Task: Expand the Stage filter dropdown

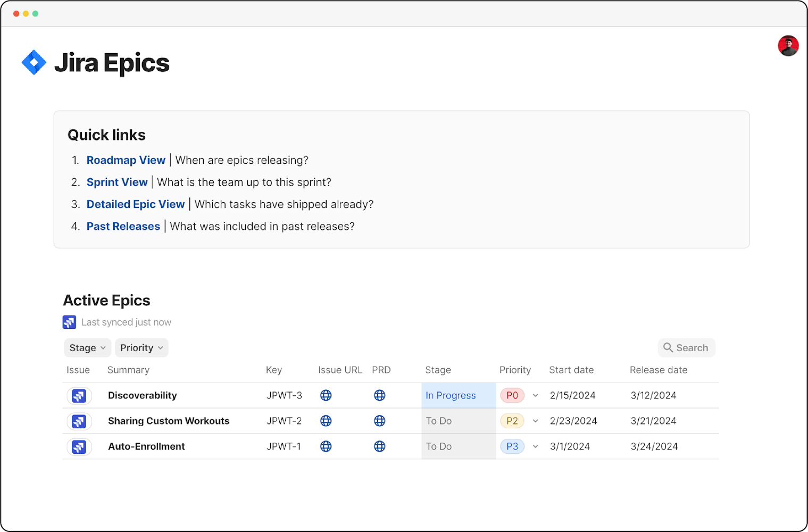Action: tap(87, 348)
